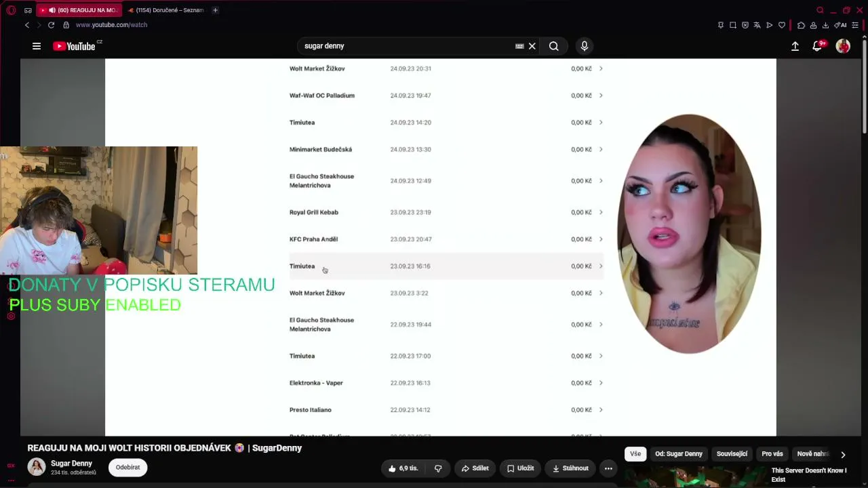Take a snapshot with the browser toolbar

coord(733,25)
